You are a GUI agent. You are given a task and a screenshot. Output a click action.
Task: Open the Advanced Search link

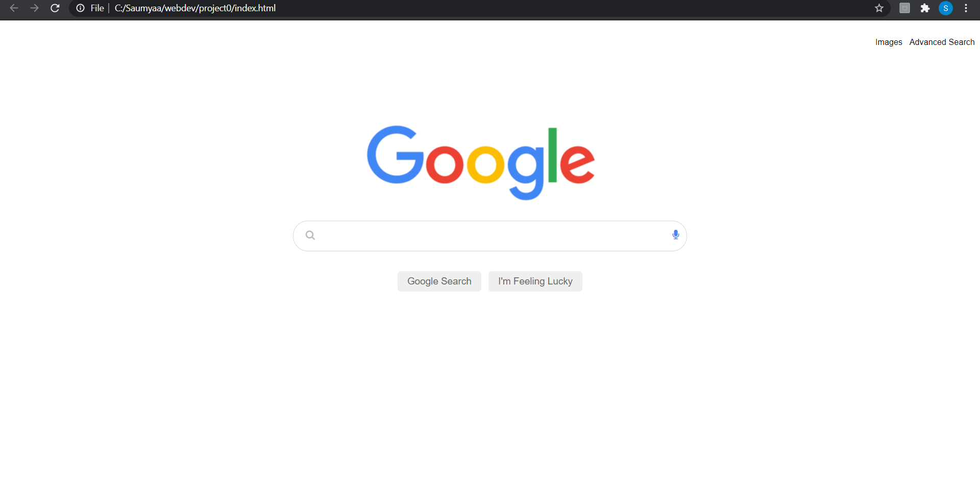tap(942, 42)
